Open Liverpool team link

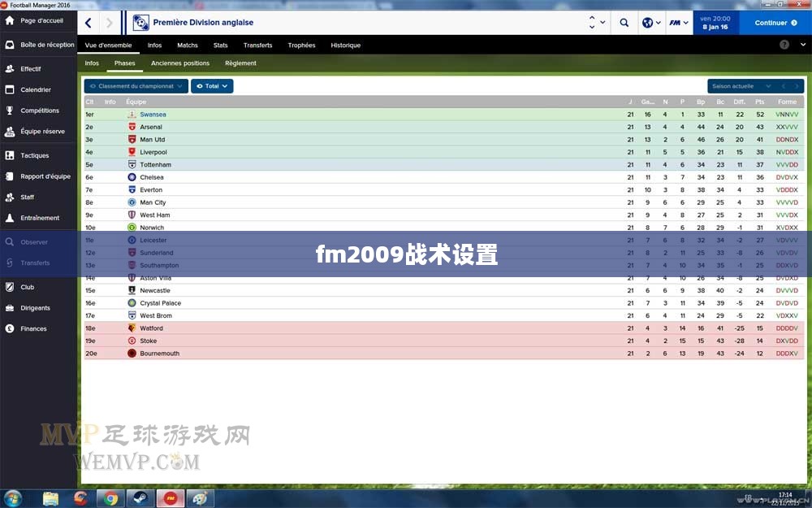click(153, 153)
